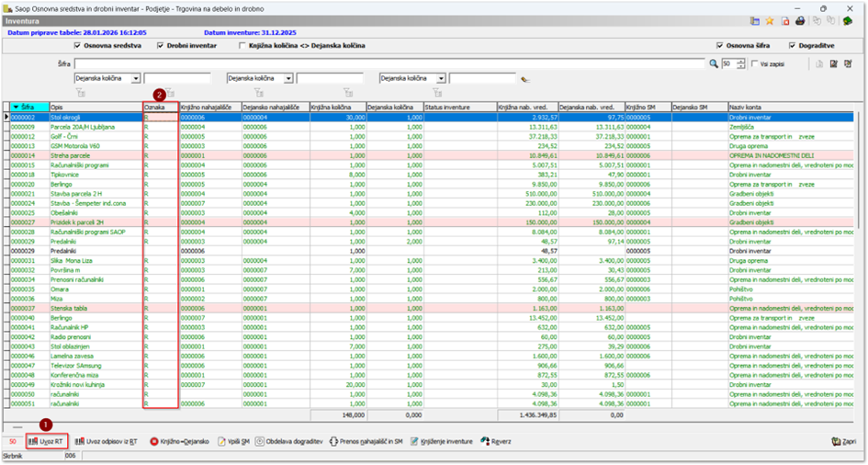Click Uvoz odpisov iz RT button

tap(107, 442)
